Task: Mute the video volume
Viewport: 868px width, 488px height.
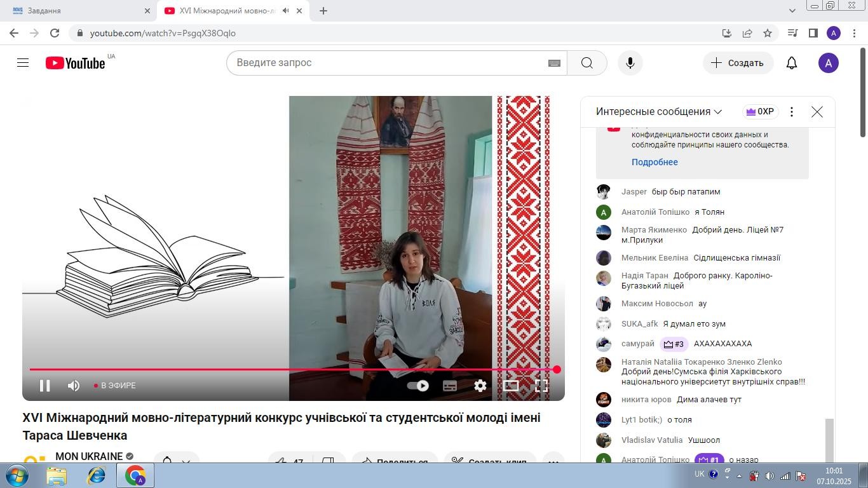Action: 74,386
